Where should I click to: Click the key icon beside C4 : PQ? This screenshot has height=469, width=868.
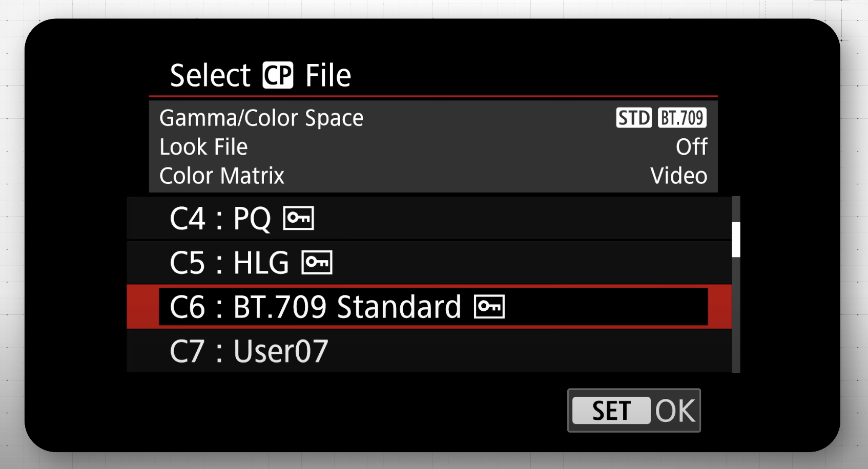point(298,218)
